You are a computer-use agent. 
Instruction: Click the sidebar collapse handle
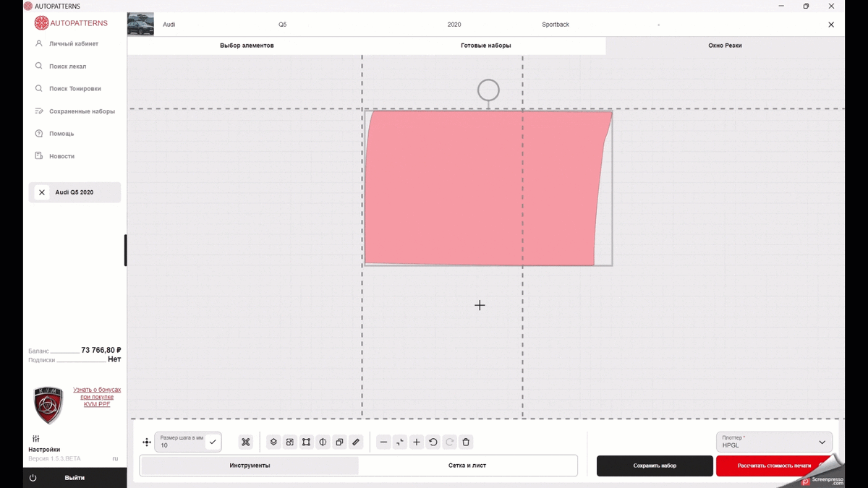point(125,250)
